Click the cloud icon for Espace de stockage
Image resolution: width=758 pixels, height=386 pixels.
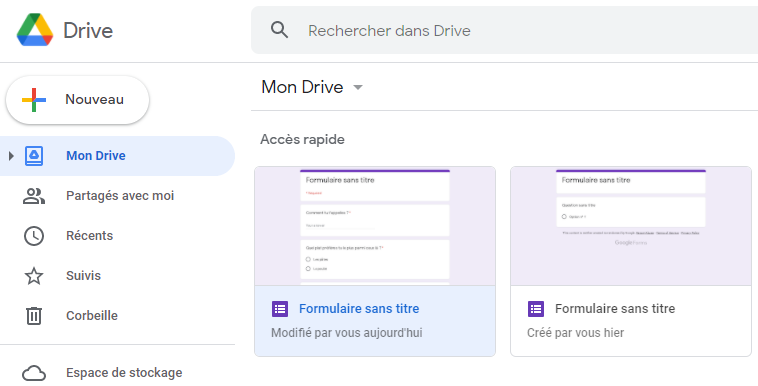[x=34, y=373]
